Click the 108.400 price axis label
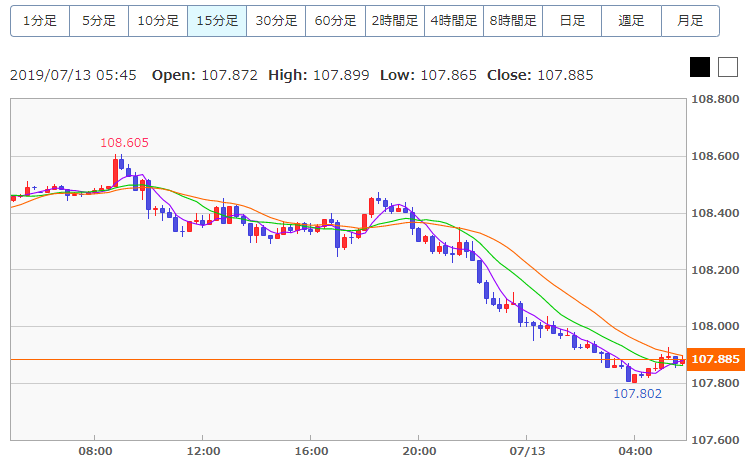 tap(715, 213)
